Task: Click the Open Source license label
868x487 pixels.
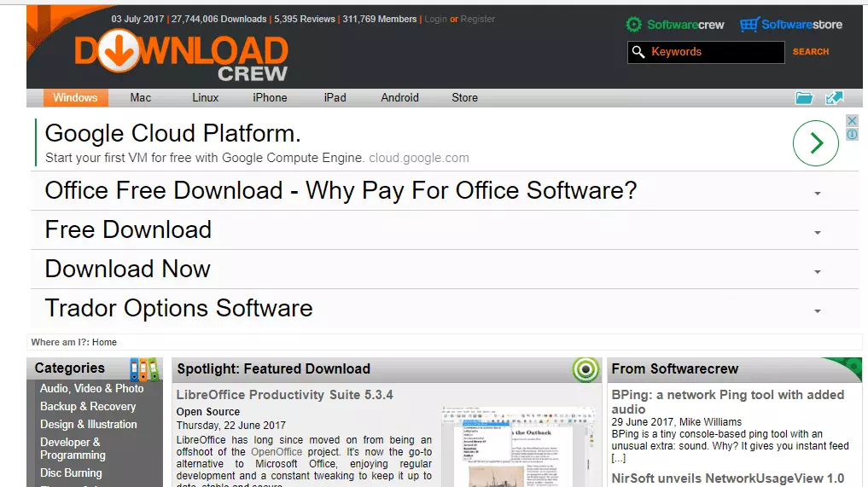Action: 208,412
